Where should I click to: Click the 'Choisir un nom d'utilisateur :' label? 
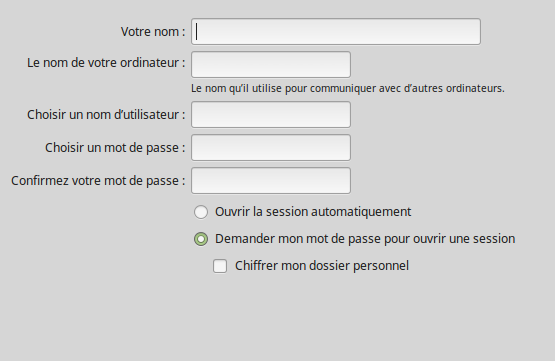[x=106, y=115]
